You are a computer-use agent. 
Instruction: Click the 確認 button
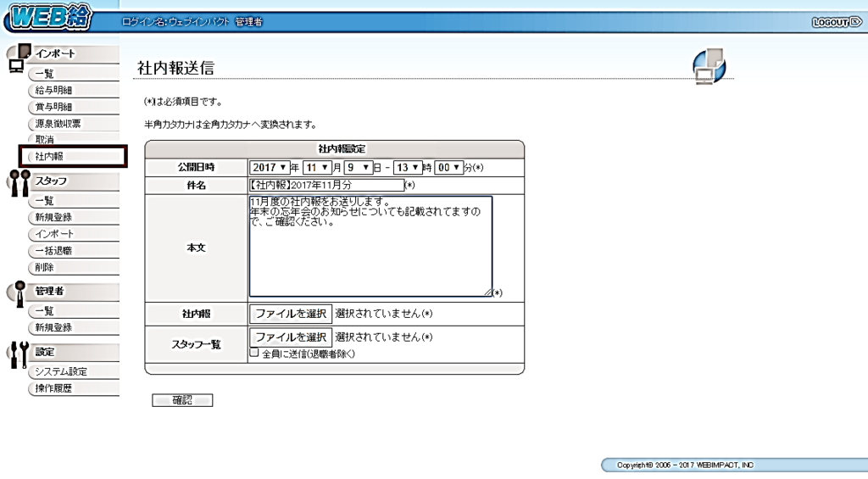tap(182, 400)
